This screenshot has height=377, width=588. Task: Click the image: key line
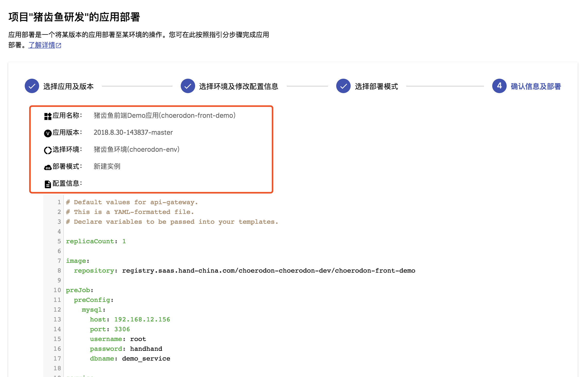point(77,261)
